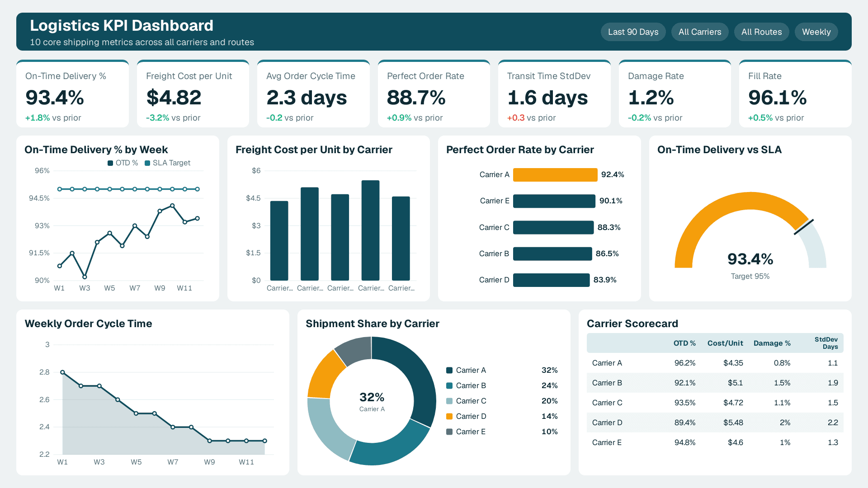Select the On-Time Delivery % KPI card
868x488 pixels.
pos(72,94)
